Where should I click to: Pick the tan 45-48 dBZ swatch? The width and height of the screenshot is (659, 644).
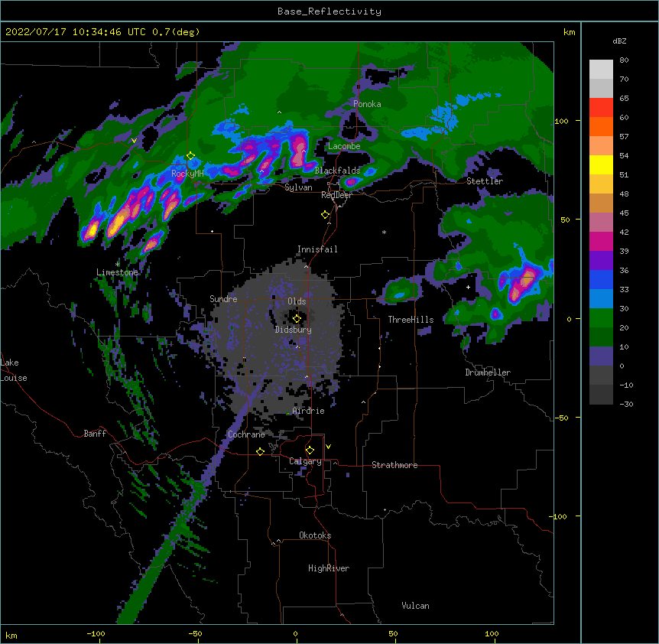click(601, 203)
